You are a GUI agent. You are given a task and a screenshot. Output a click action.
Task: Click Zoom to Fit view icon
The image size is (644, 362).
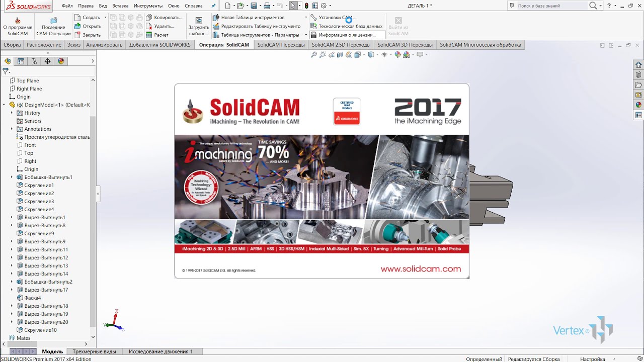pos(314,55)
